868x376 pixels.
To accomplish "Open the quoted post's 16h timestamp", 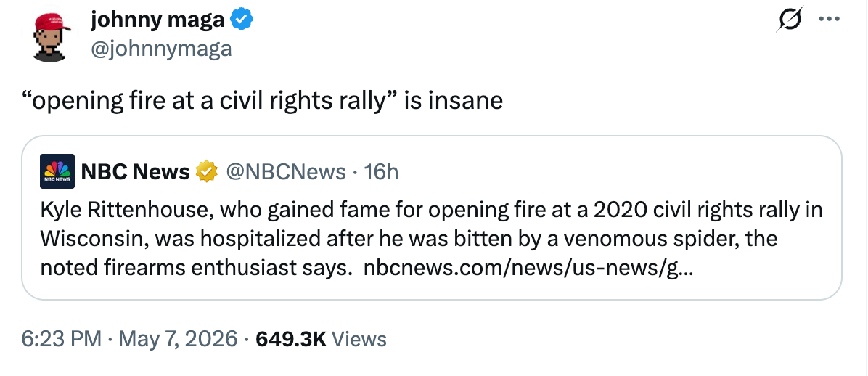I will coord(382,172).
